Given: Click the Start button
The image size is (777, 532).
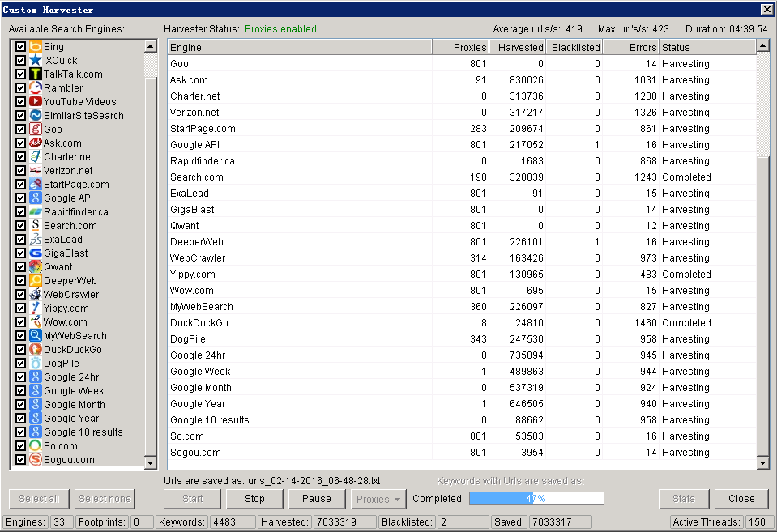Looking at the screenshot, I should (192, 499).
